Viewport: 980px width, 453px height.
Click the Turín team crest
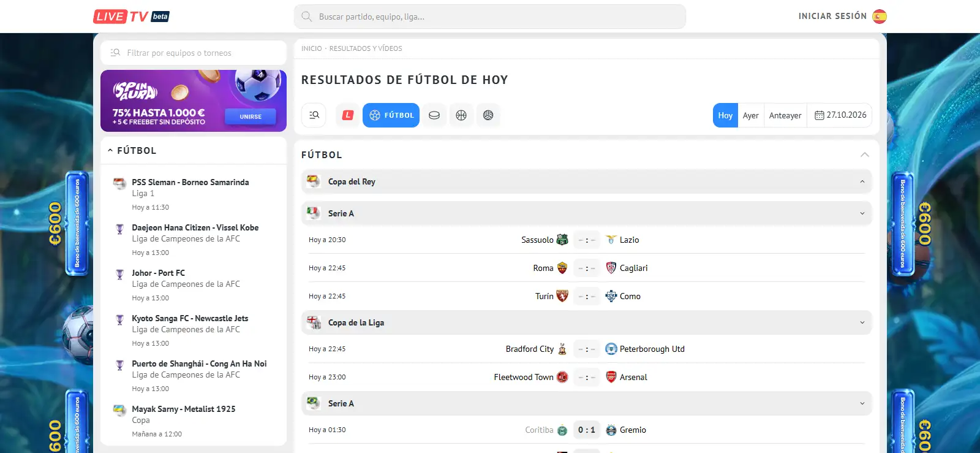562,296
